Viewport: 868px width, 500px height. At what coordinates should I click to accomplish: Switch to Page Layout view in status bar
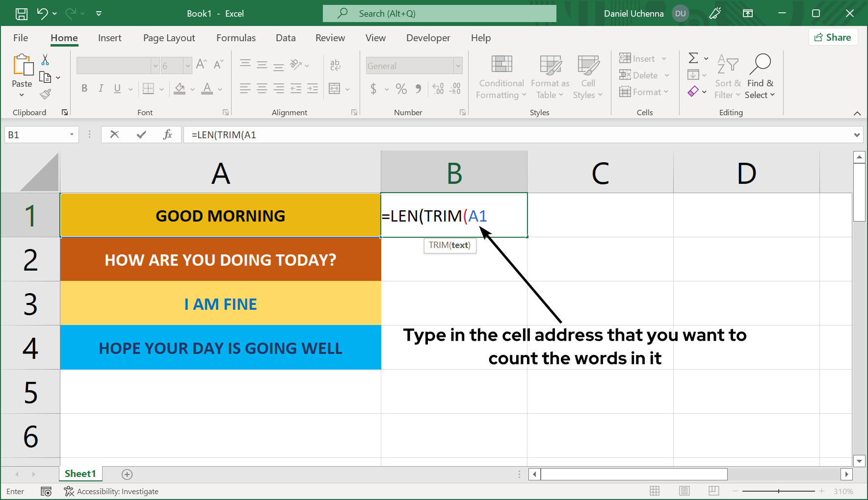tap(684, 491)
